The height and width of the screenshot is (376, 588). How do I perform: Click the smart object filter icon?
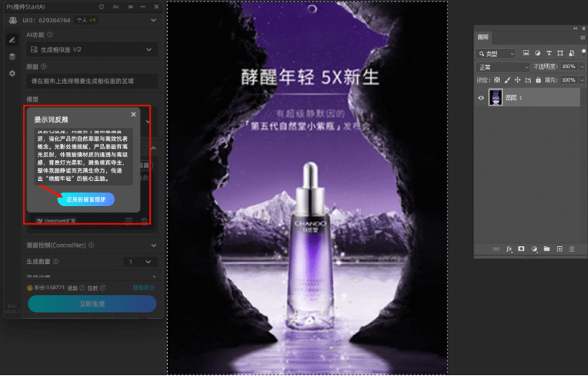click(x=572, y=53)
